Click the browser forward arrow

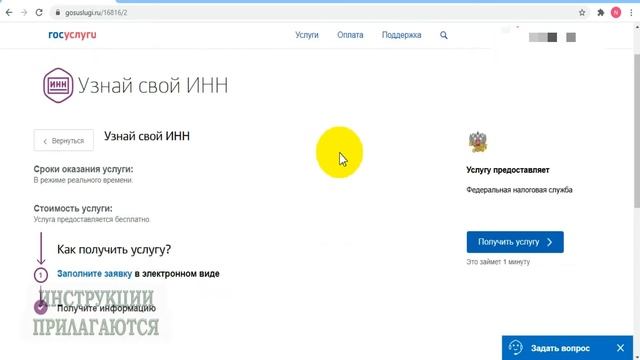[x=24, y=13]
